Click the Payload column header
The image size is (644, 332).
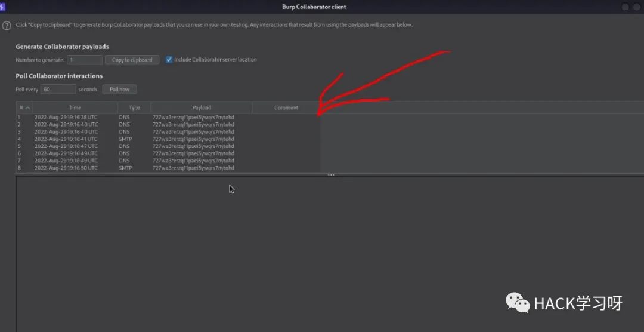tap(202, 108)
